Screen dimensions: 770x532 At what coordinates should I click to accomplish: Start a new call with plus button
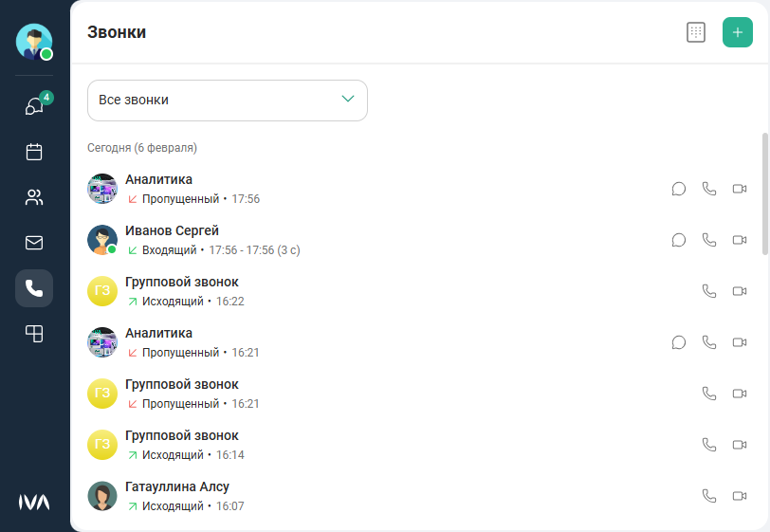click(738, 32)
